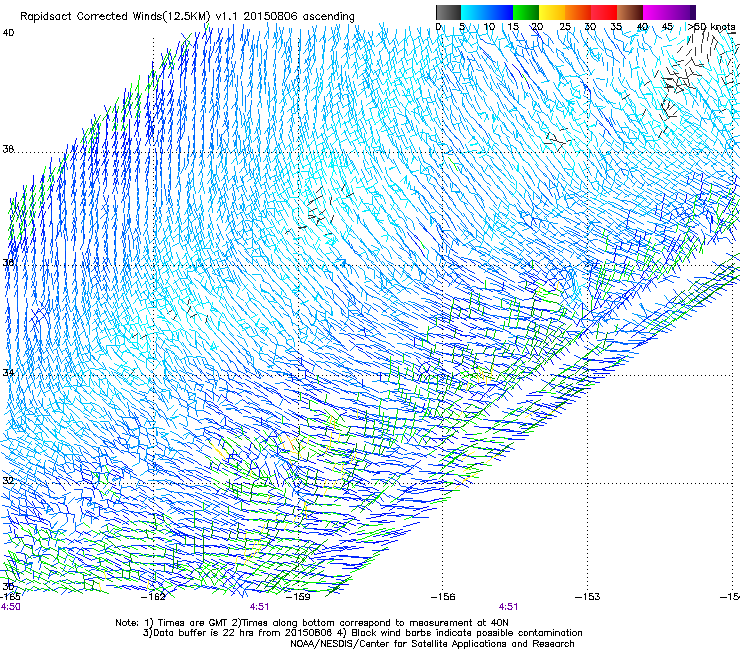
Task: Click the purple "4:50" time label
Action: (x=10, y=607)
